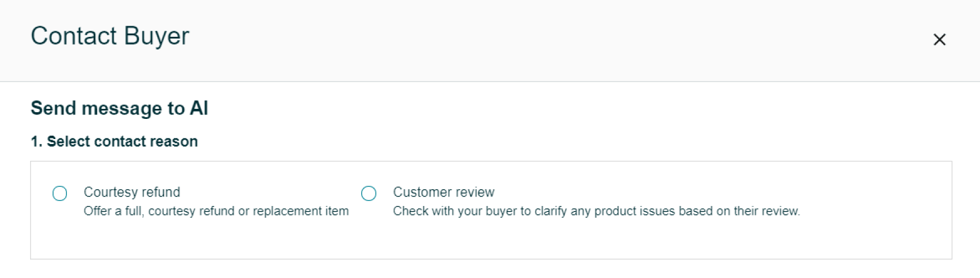Click the word 'Buyer' in the dialog title

[157, 36]
